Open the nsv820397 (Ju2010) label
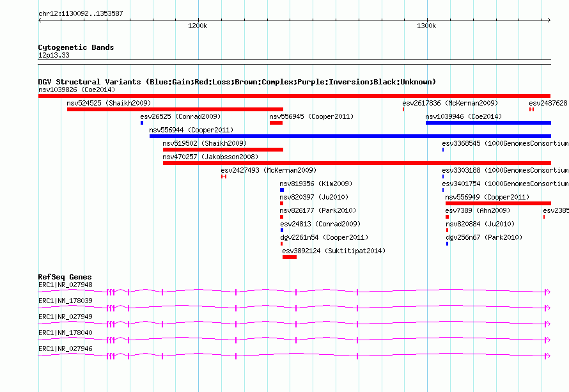The image size is (569, 392). (314, 197)
